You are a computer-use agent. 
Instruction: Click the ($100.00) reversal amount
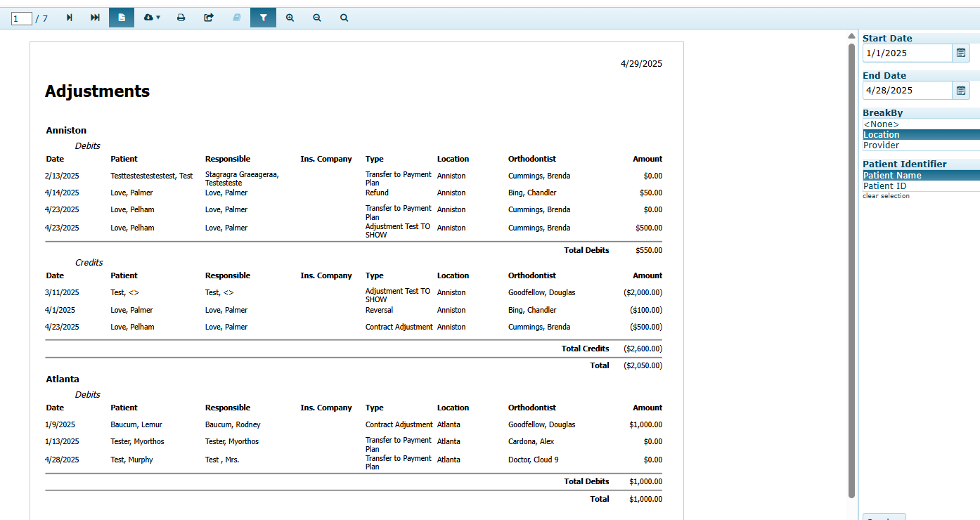646,310
